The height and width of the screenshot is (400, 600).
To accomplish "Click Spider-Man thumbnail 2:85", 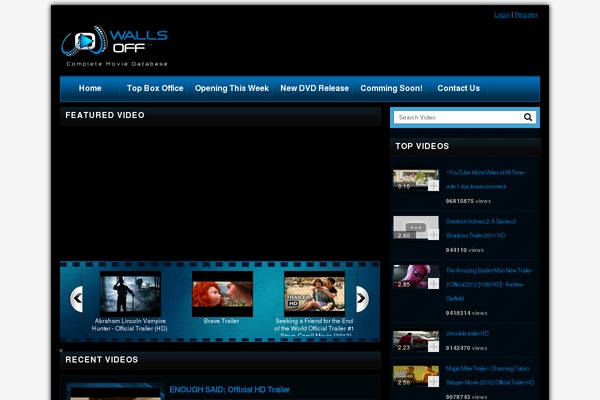I will 416,277.
